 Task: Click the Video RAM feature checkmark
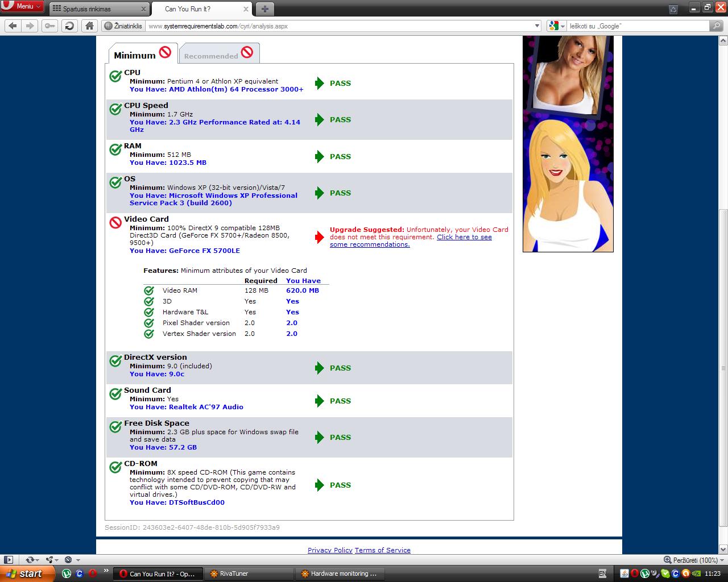pyautogui.click(x=149, y=290)
